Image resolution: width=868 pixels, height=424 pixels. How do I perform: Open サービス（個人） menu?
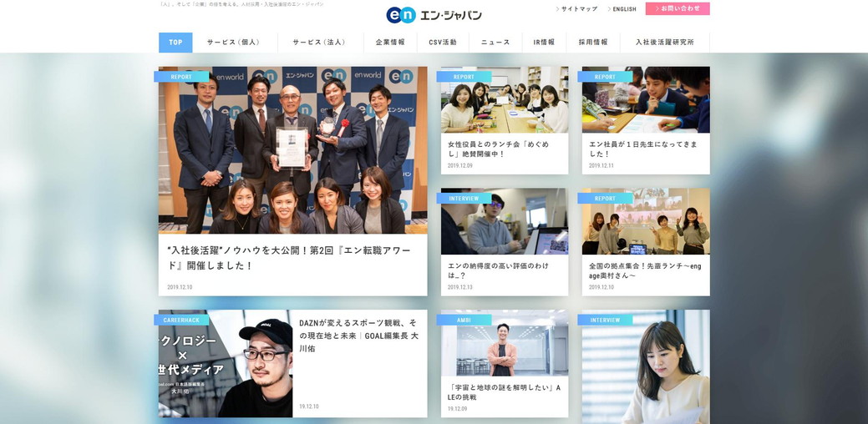(x=234, y=42)
